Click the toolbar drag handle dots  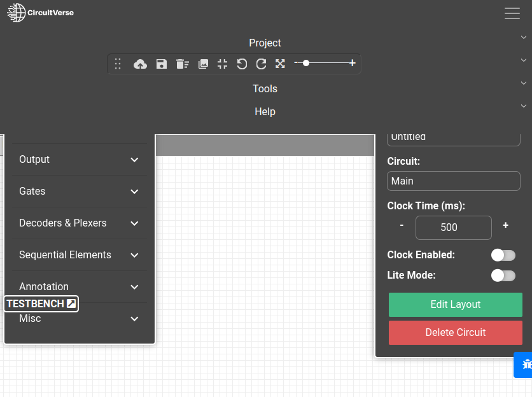(118, 64)
